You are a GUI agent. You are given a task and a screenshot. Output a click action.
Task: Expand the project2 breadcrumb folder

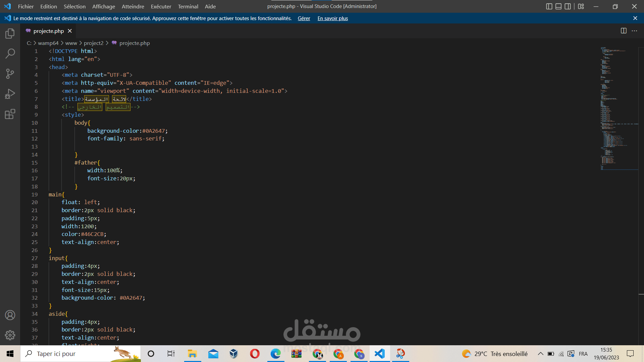tap(94, 43)
